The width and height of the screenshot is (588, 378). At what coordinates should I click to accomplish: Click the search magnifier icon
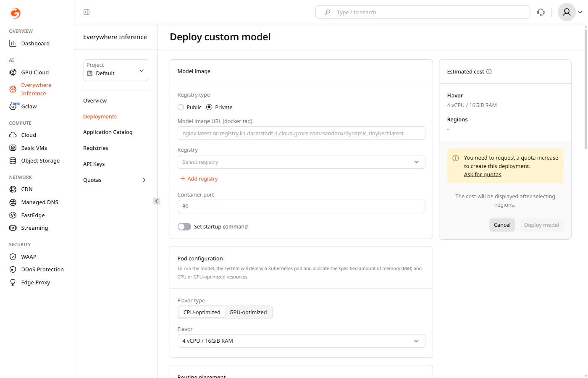coord(328,12)
